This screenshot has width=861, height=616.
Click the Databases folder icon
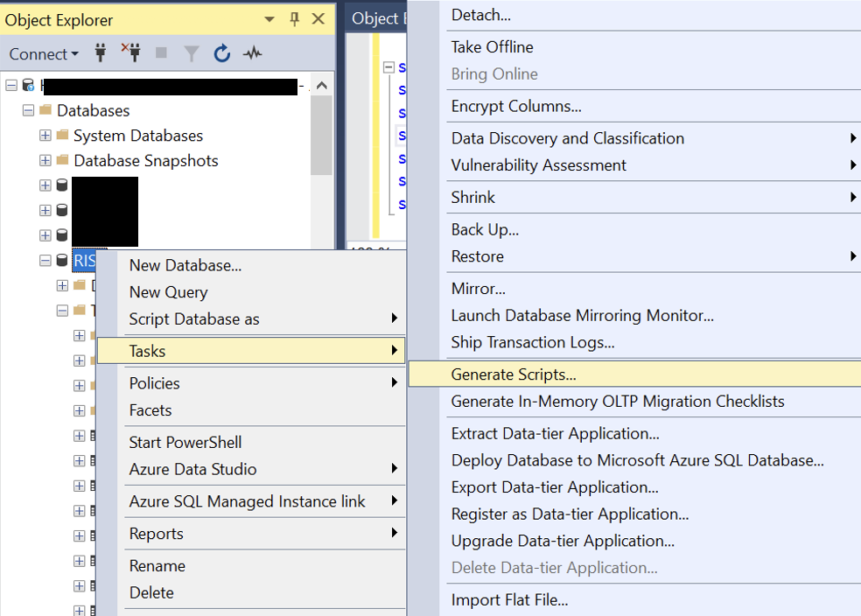45,110
